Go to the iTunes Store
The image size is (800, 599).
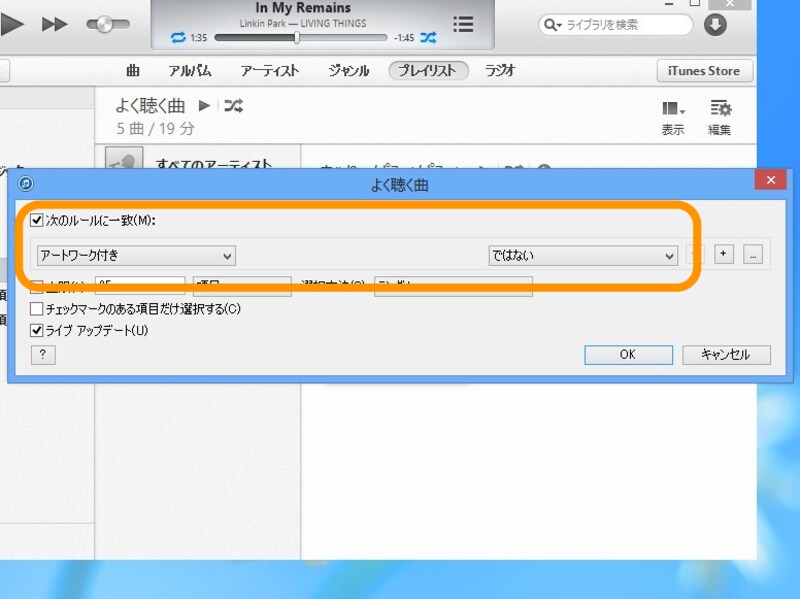click(x=705, y=71)
